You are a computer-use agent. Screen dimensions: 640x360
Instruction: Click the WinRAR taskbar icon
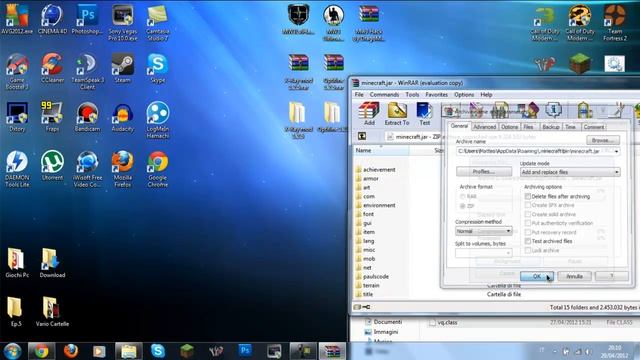(x=332, y=351)
